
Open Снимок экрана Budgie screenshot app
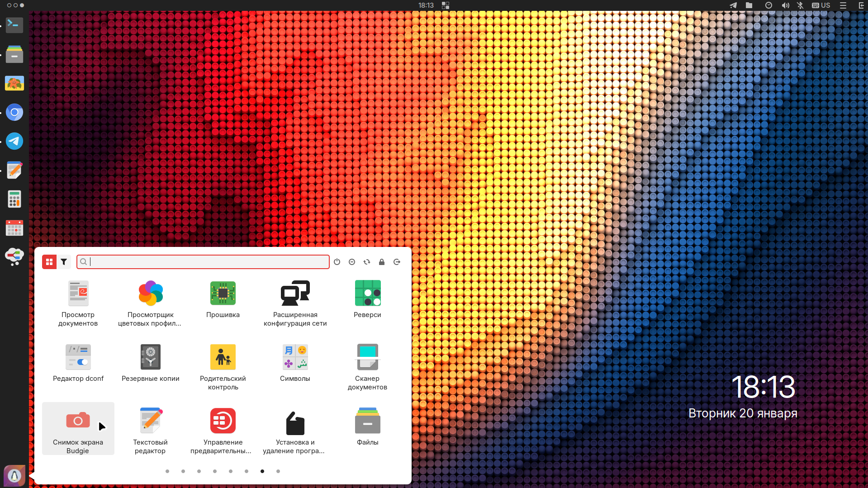[x=78, y=428]
